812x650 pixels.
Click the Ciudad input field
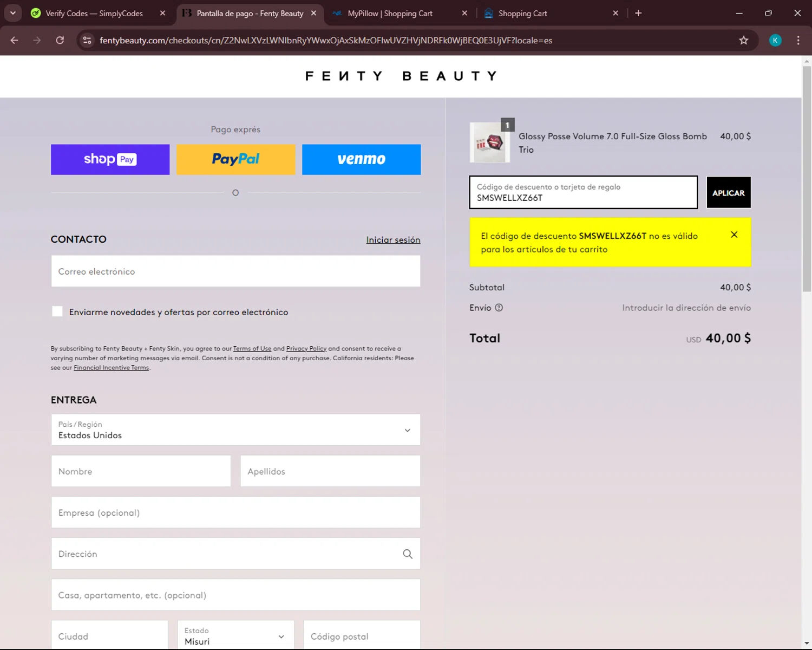pyautogui.click(x=109, y=635)
